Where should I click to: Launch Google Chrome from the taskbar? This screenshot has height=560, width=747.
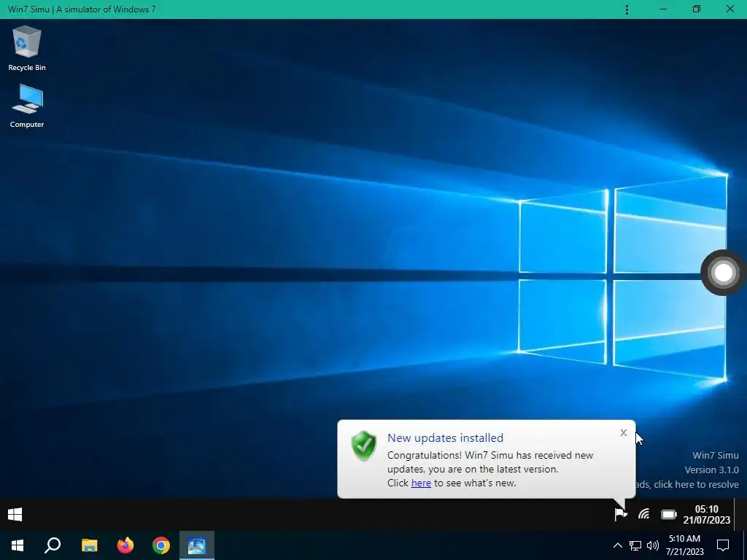(x=161, y=545)
